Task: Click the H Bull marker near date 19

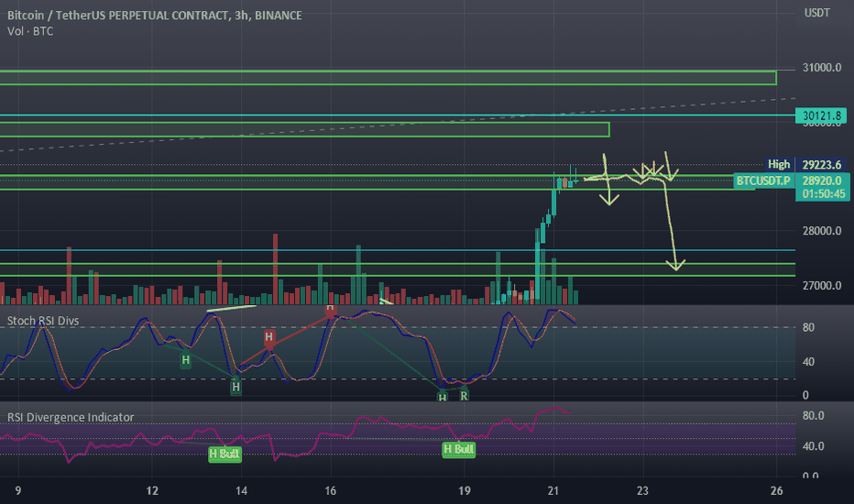Action: tap(458, 450)
